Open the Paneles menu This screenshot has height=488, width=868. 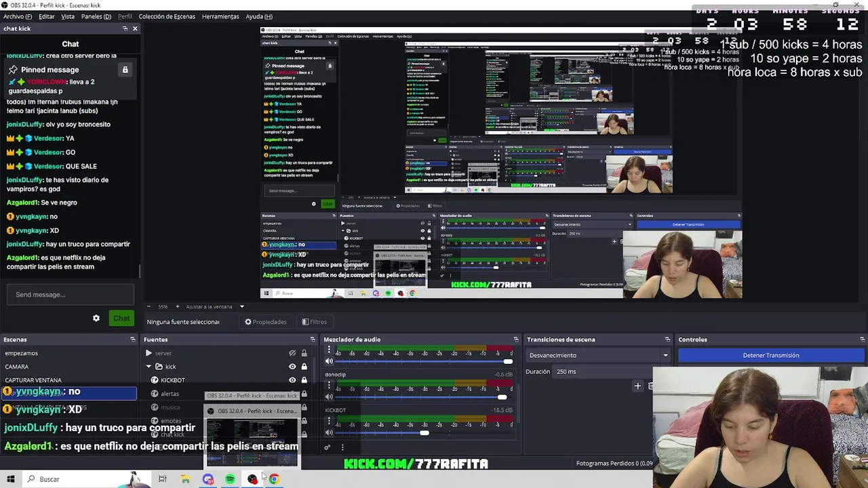point(96,16)
